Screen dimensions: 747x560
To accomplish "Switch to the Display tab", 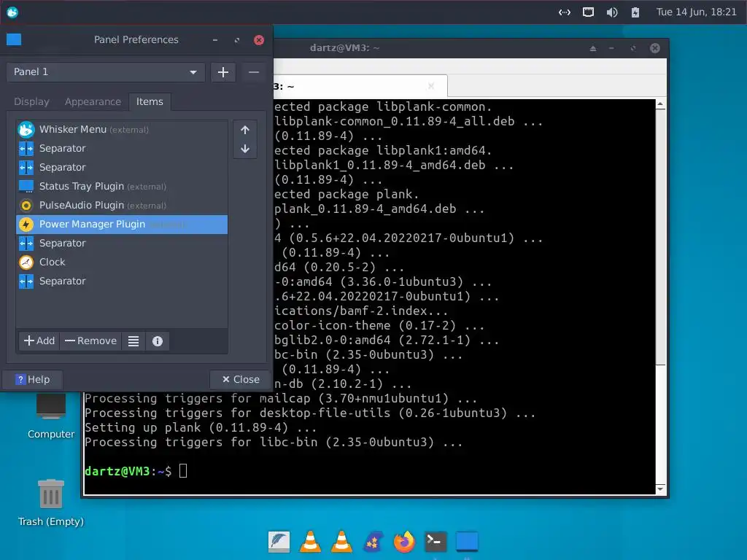I will pos(31,101).
